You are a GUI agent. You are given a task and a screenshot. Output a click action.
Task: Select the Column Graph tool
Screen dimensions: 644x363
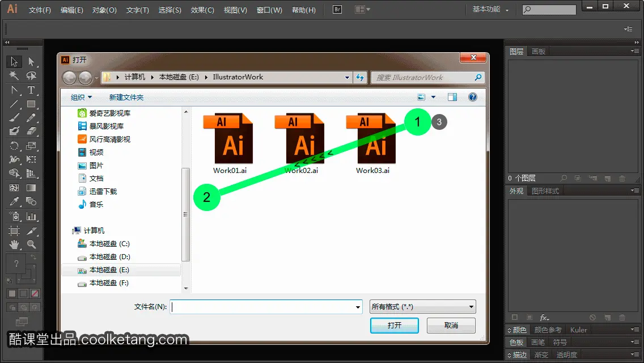click(x=31, y=216)
